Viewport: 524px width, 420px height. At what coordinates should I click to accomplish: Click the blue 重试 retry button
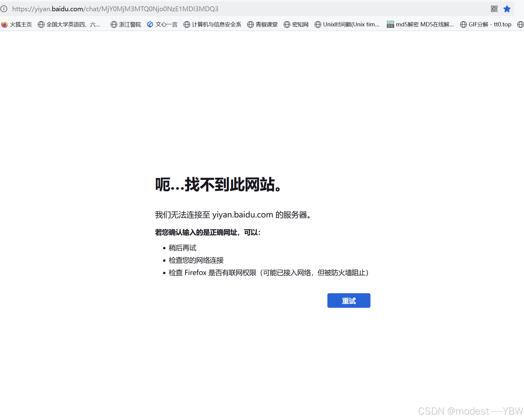point(349,301)
